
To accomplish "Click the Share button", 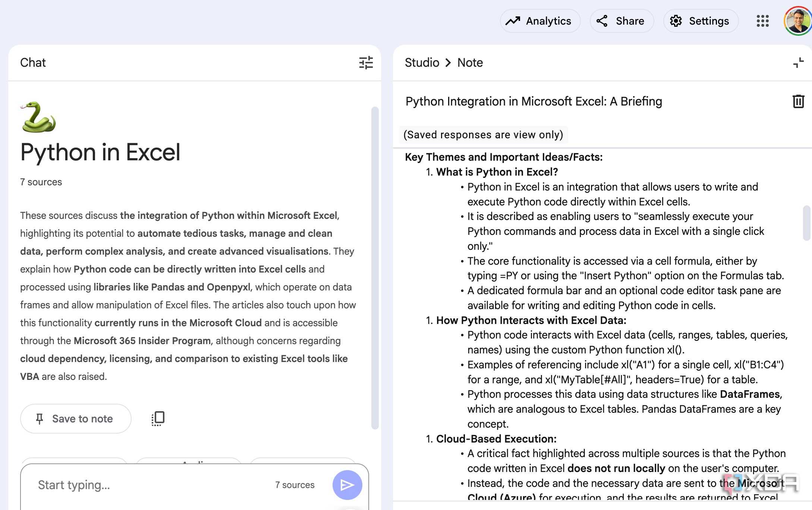I will [621, 21].
